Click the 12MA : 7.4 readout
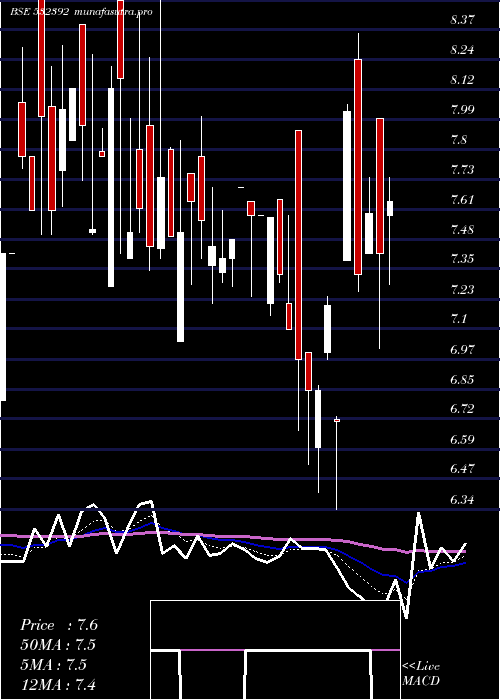Viewport: 500px width, 700px height. [x=58, y=684]
